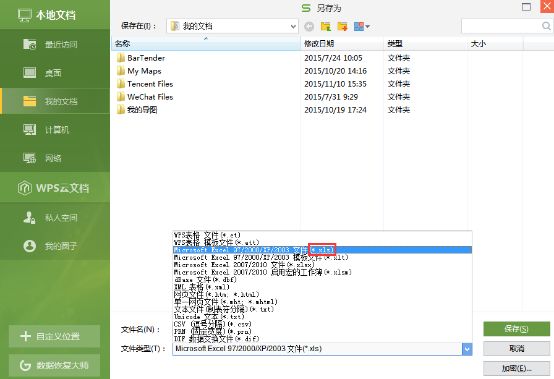Choose 网页文件 (*.htm; *.html) type
The height and width of the screenshot is (379, 554).
tap(322, 294)
